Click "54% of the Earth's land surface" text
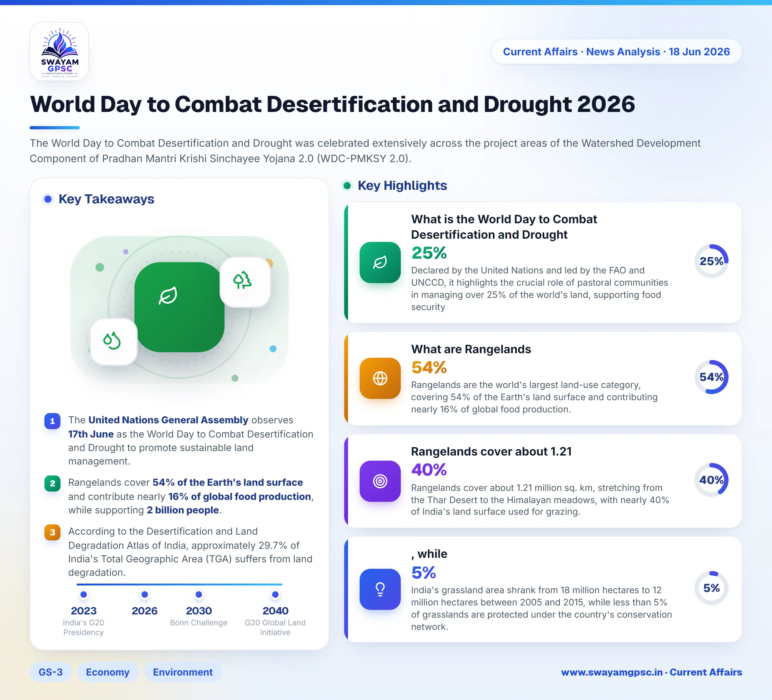Screen dimensions: 772x700 click(227, 483)
